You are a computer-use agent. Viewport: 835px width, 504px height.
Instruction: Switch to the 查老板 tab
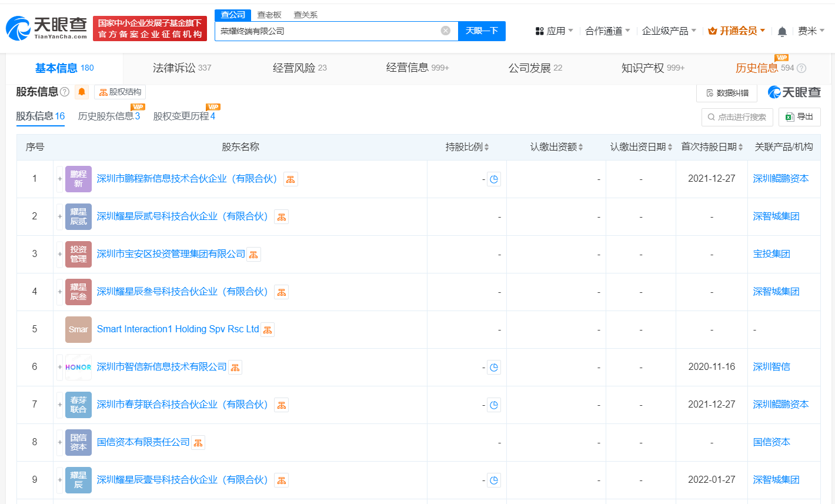269,14
